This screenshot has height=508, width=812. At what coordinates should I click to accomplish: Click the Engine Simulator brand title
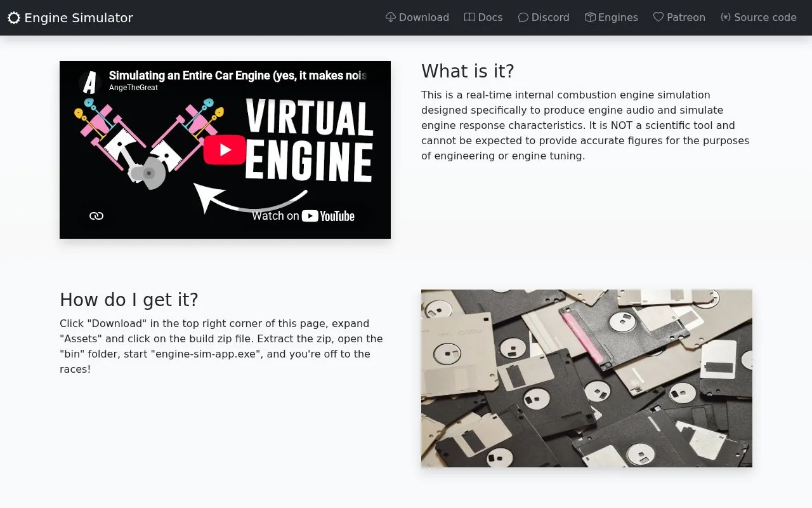pos(79,18)
